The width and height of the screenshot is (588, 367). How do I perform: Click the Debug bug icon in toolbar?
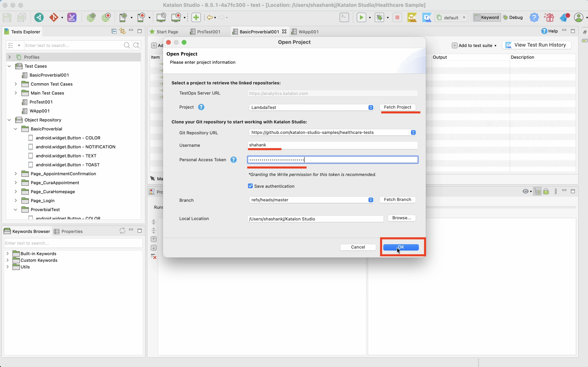(x=379, y=17)
